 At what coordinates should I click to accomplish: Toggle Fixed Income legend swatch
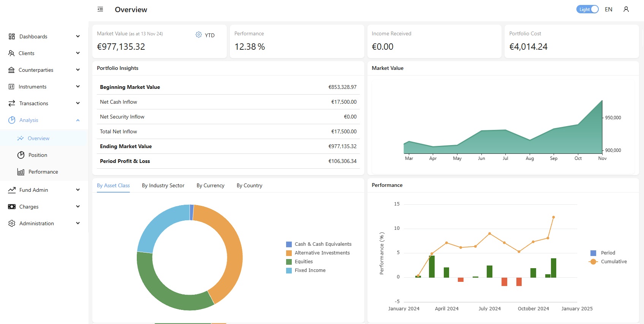(289, 270)
